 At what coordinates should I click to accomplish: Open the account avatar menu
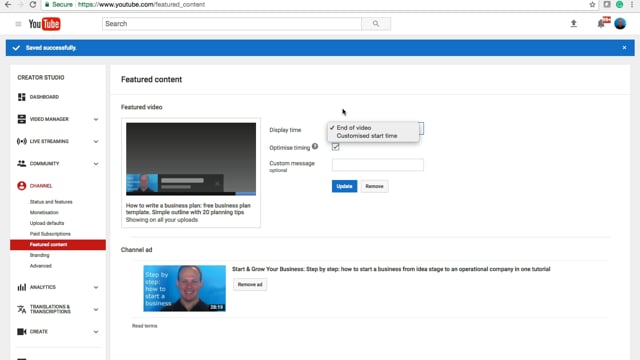point(620,24)
